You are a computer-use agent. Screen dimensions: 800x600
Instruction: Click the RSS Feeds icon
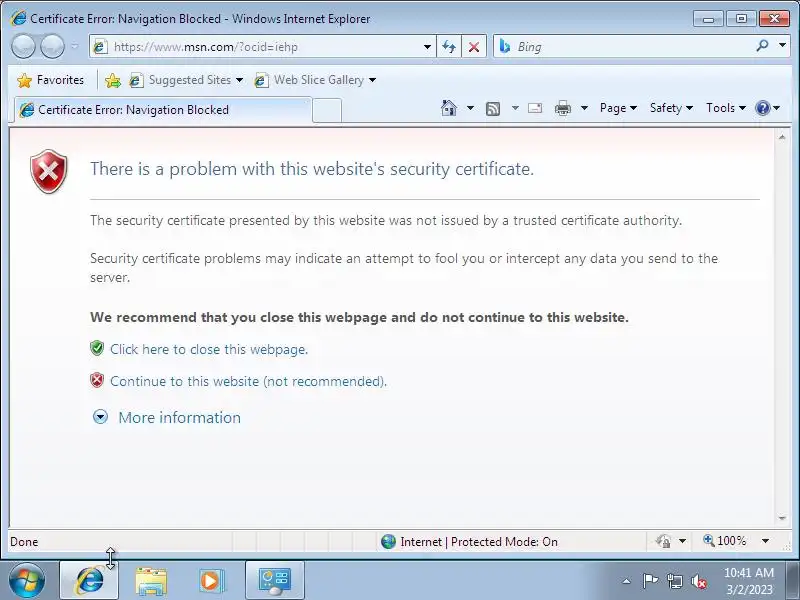(x=493, y=108)
